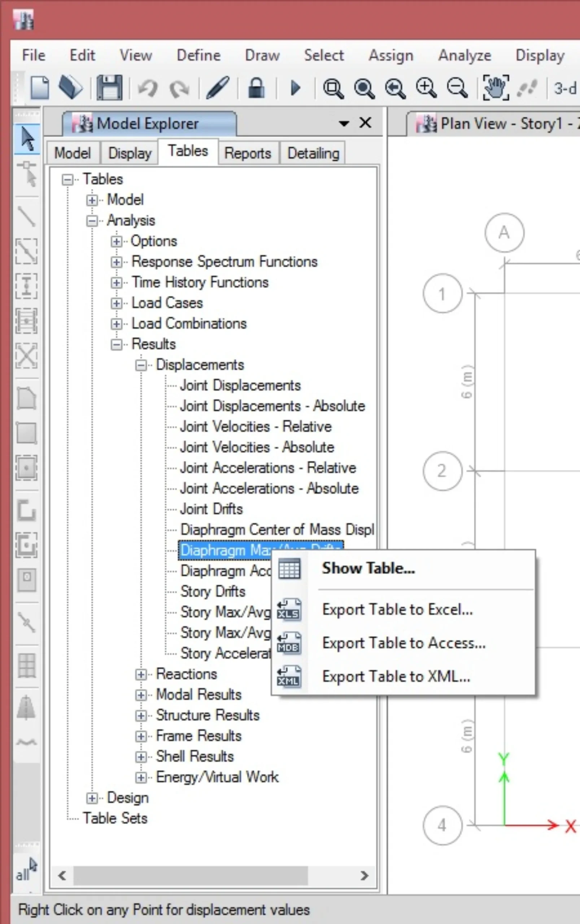Screen dimensions: 580x924
Task: Expand the Load Combinations node
Action: pos(116,324)
